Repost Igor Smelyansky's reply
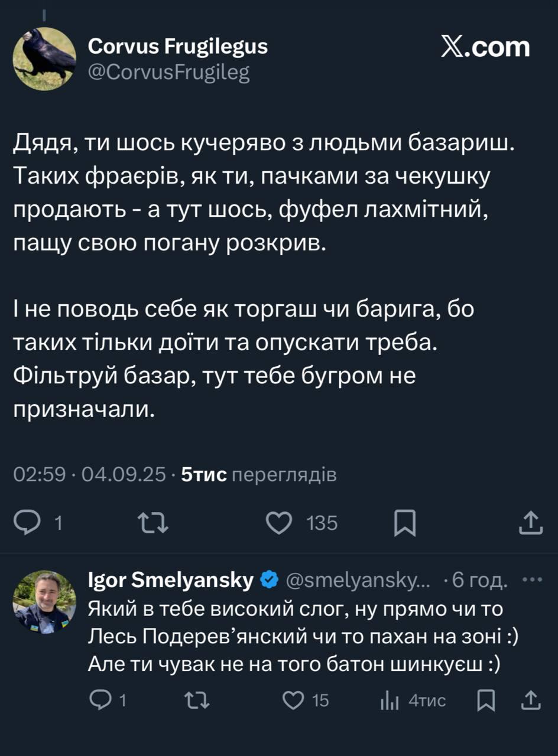 pos(196,700)
